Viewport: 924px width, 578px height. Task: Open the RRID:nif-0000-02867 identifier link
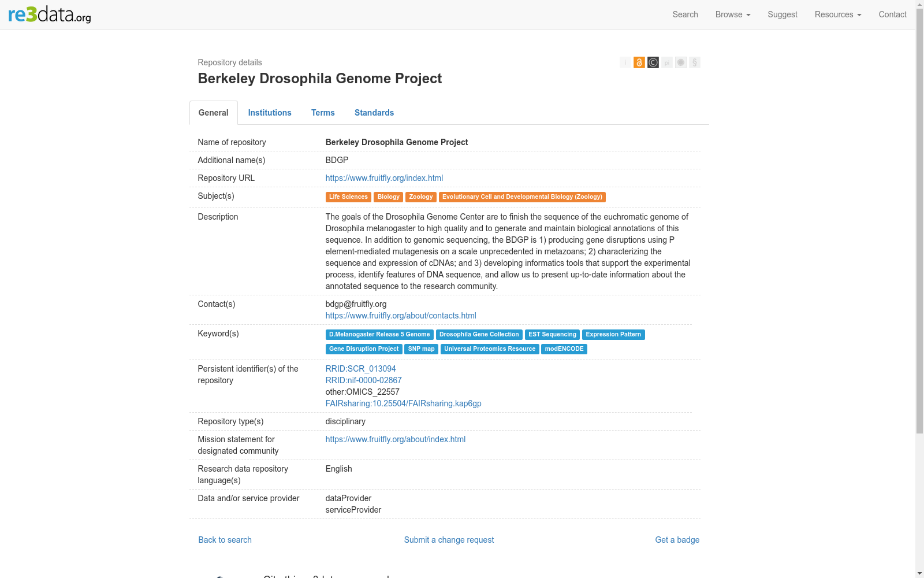tap(364, 380)
